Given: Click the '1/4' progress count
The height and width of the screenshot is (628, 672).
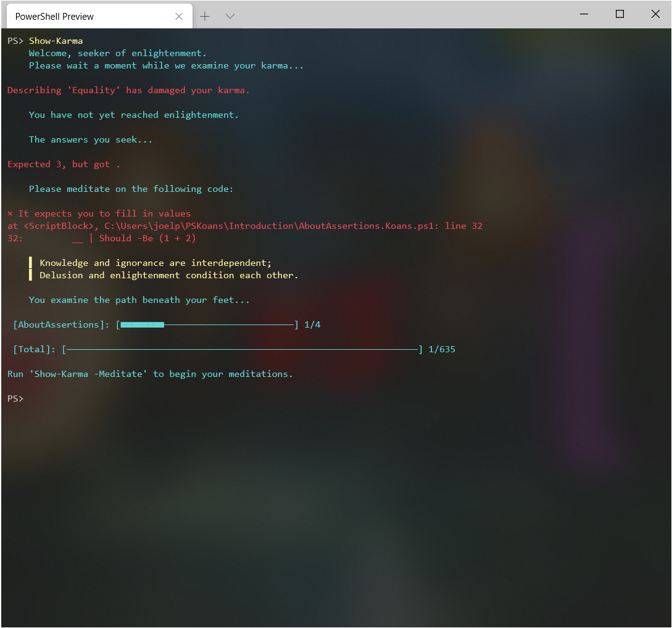Looking at the screenshot, I should click(x=312, y=325).
